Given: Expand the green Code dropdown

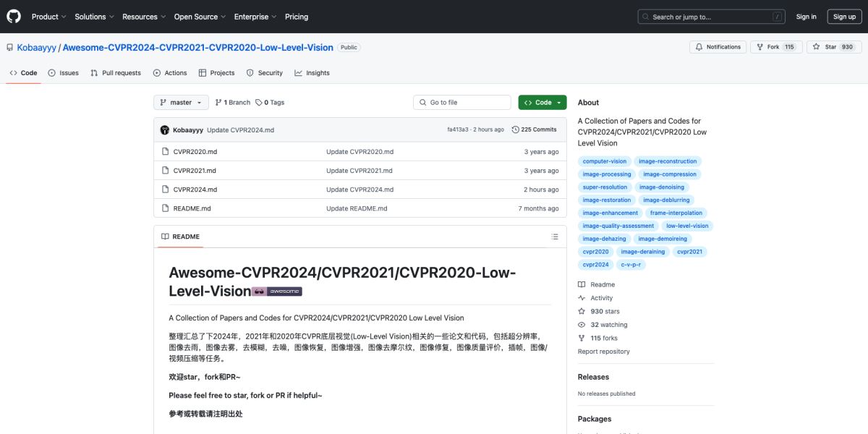Looking at the screenshot, I should click(542, 102).
